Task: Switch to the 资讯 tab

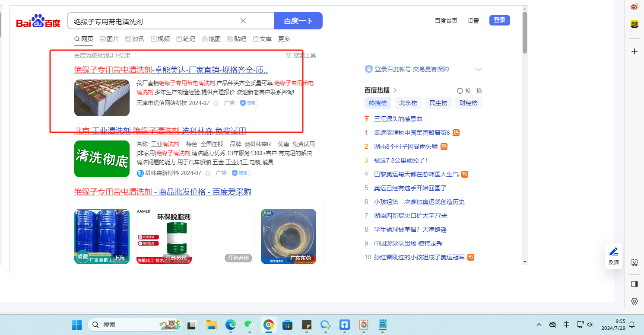Action: click(135, 39)
